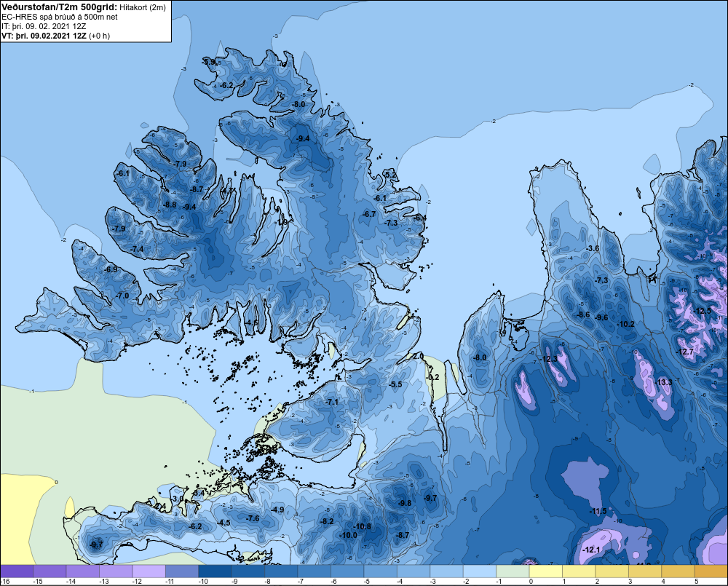Click the legend swatch between 4 and 5

click(678, 571)
